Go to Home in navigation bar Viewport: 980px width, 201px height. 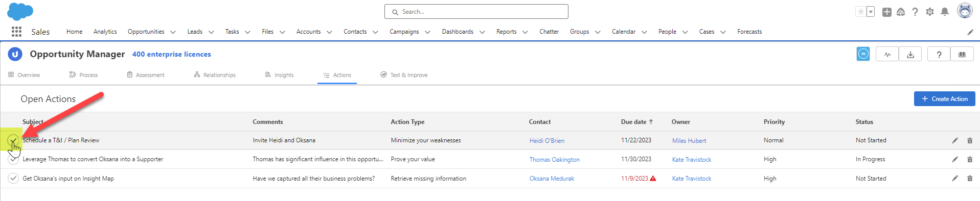click(x=74, y=32)
